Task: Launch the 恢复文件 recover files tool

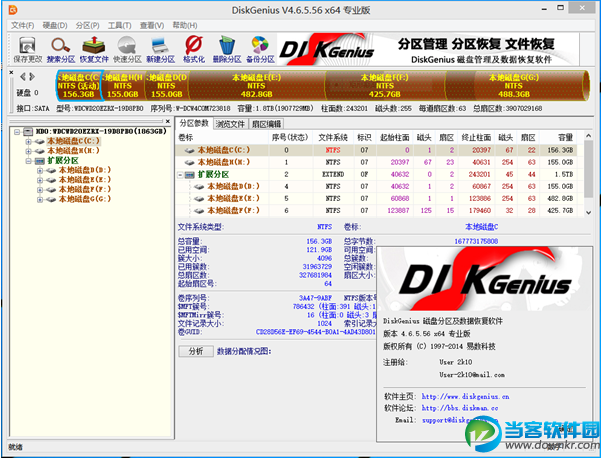Action: 94,50
